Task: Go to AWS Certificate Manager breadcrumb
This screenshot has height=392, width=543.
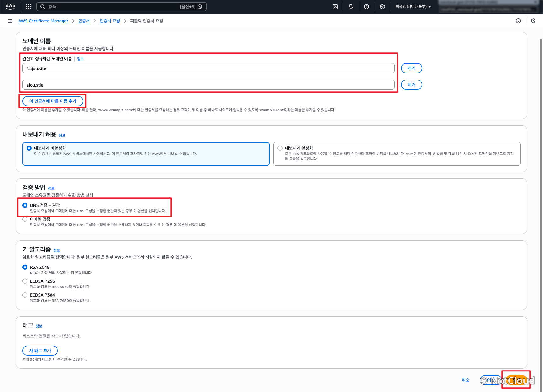Action: 43,21
